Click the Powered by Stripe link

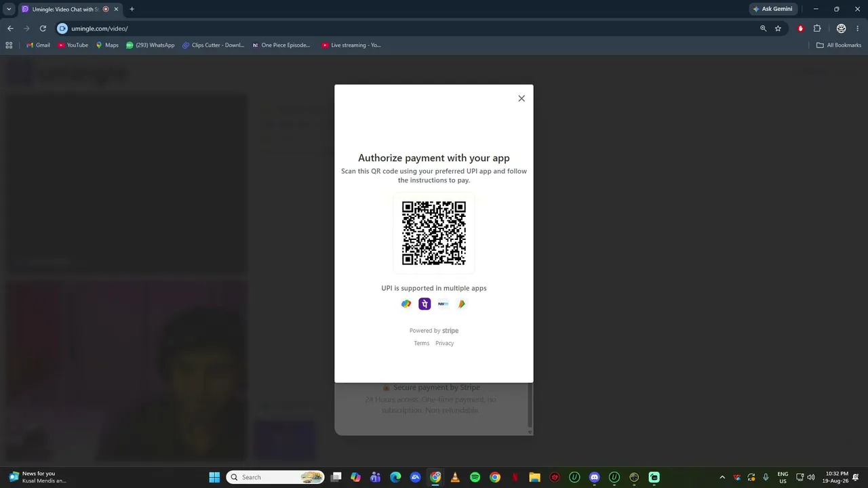point(434,331)
